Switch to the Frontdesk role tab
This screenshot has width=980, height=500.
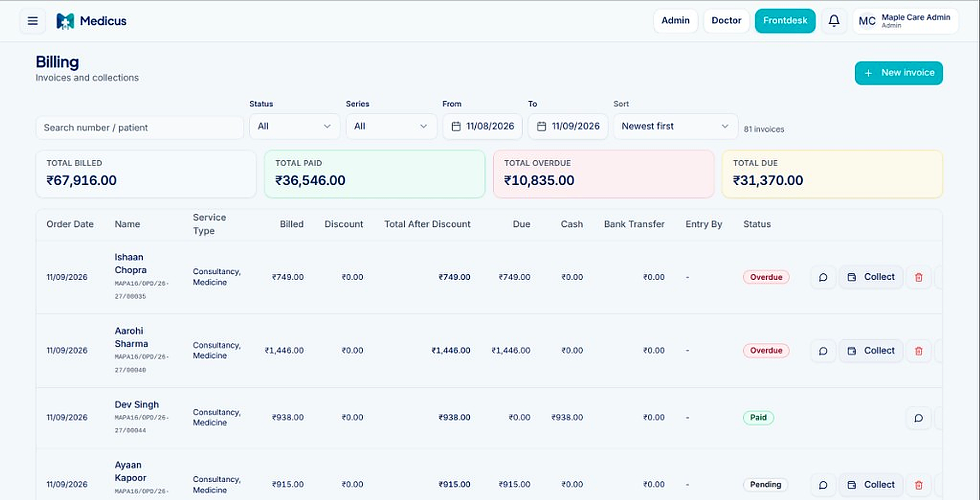pyautogui.click(x=785, y=20)
